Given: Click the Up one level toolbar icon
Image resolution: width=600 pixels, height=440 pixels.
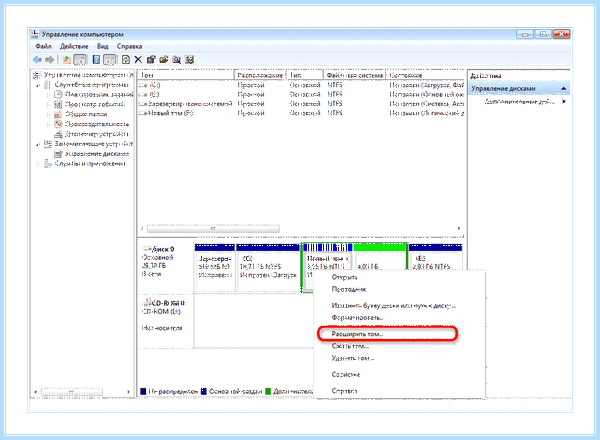Looking at the screenshot, I should point(67,60).
